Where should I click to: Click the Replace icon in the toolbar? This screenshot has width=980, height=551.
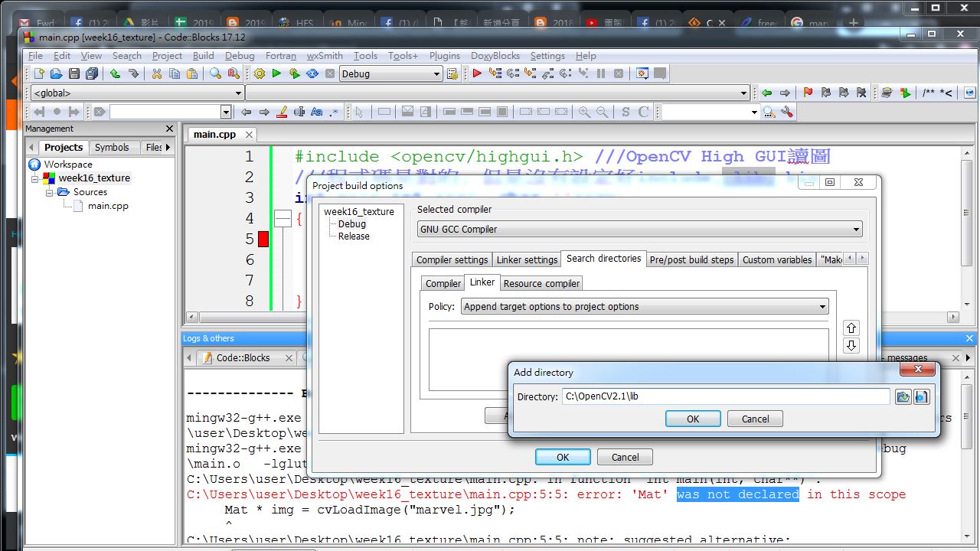pyautogui.click(x=234, y=73)
